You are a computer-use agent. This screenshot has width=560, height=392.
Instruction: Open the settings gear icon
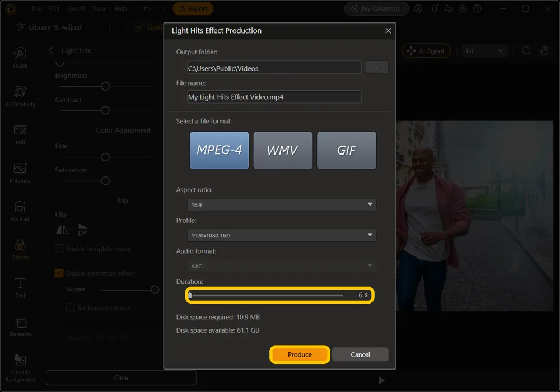(463, 8)
